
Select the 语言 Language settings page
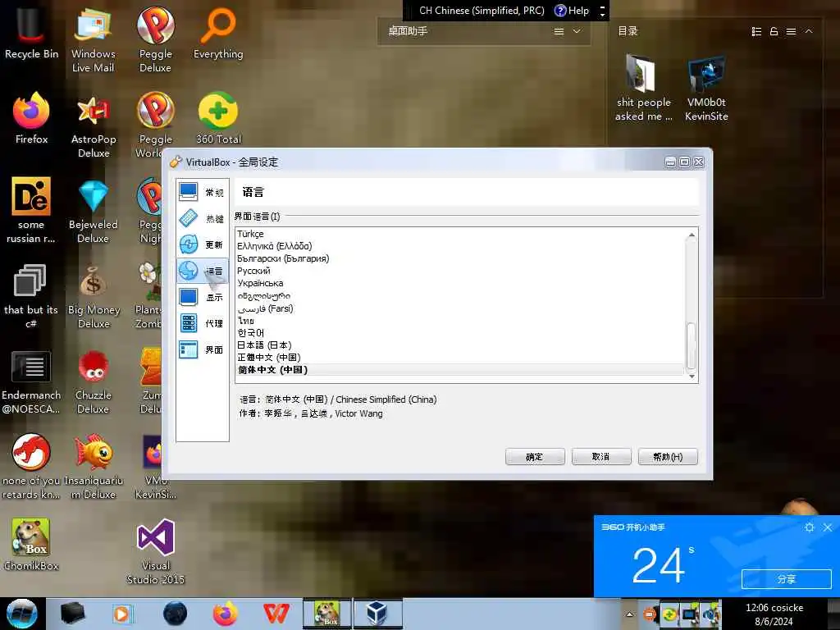tap(202, 271)
